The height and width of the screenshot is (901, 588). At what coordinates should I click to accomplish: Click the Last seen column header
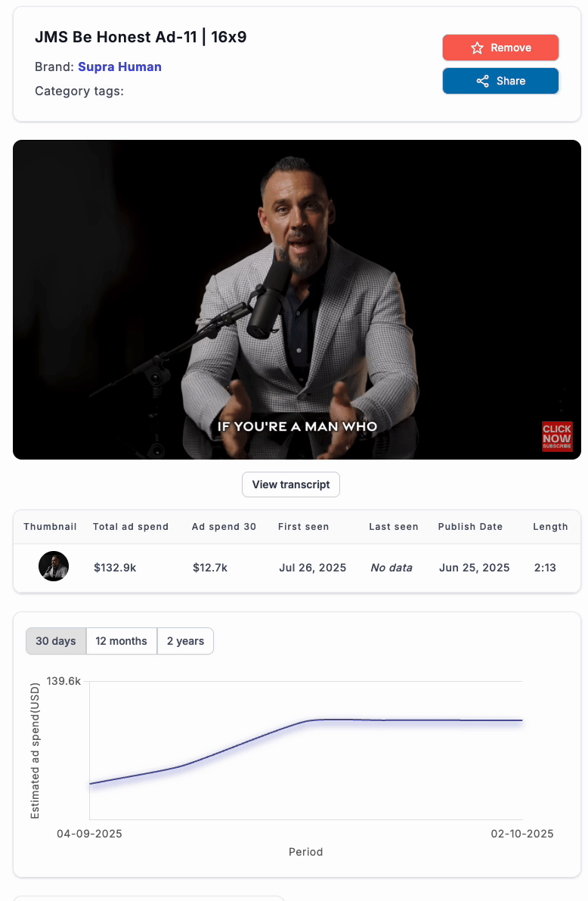pyautogui.click(x=393, y=527)
